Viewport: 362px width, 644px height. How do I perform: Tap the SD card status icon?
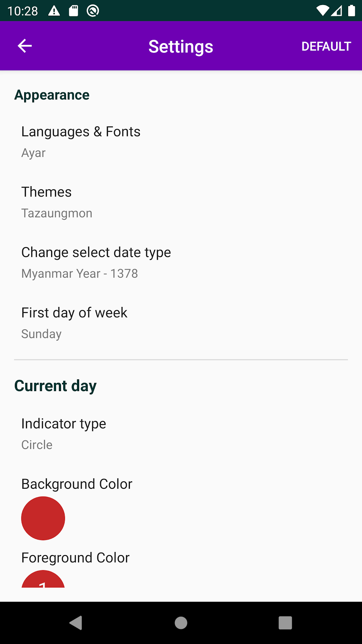click(x=73, y=11)
